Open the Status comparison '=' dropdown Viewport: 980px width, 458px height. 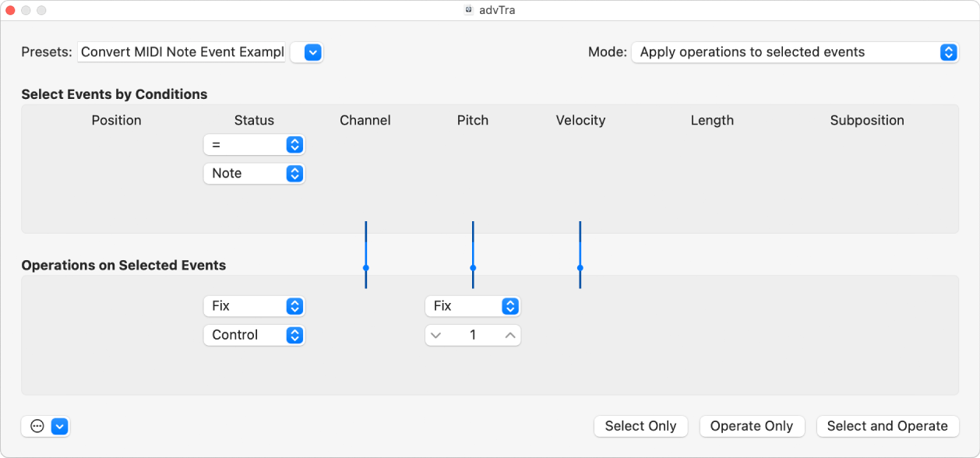click(x=254, y=144)
